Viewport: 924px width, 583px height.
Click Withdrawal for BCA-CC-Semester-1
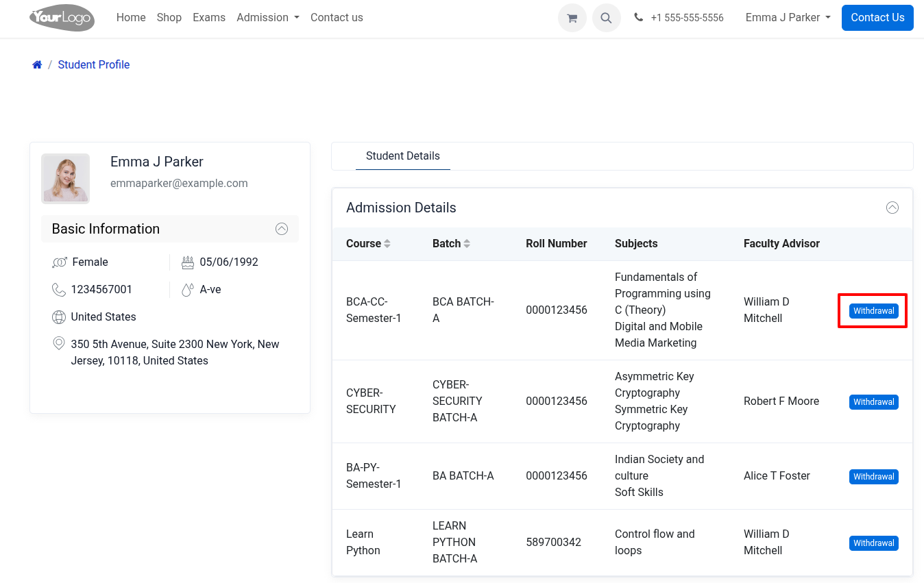click(x=874, y=311)
